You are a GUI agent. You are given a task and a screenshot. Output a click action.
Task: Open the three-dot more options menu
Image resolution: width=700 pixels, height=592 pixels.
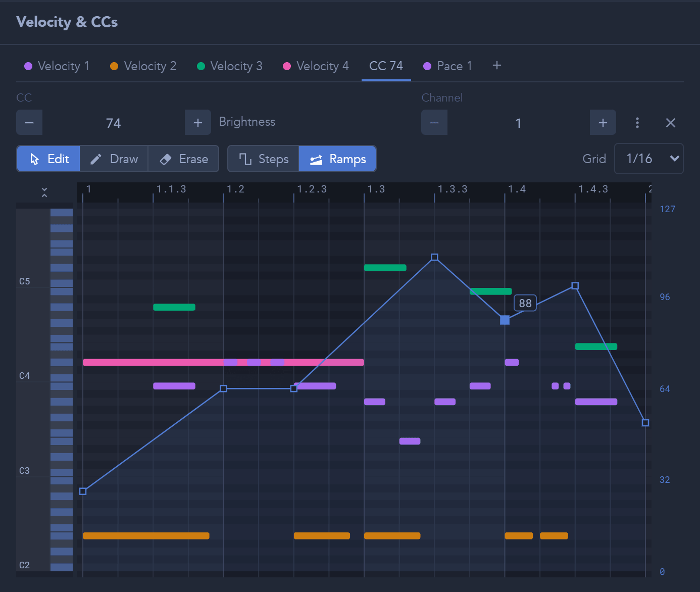[x=637, y=123]
